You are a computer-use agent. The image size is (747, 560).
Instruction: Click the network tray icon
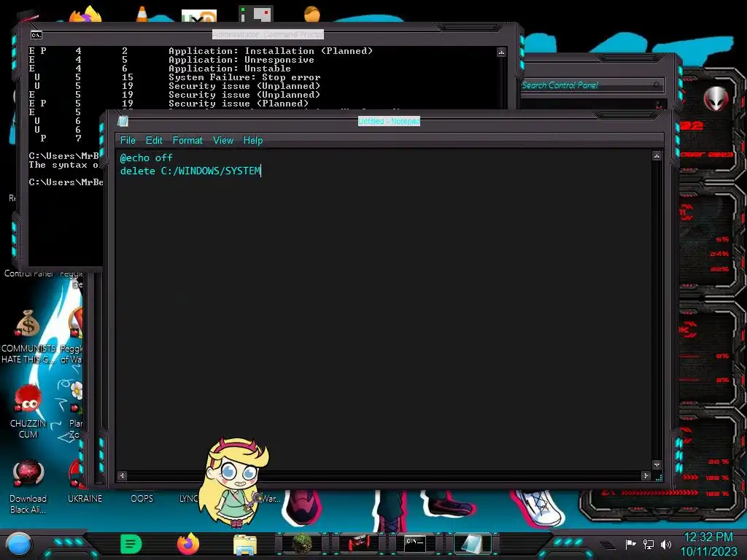(648, 544)
